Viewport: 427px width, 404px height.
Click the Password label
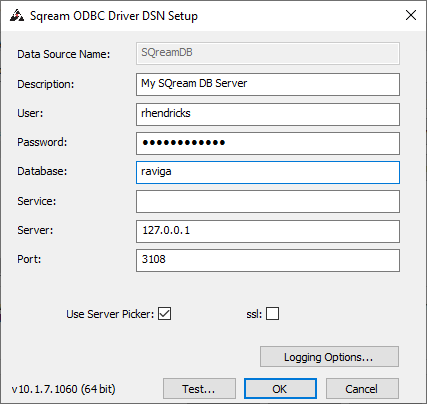tap(42, 142)
